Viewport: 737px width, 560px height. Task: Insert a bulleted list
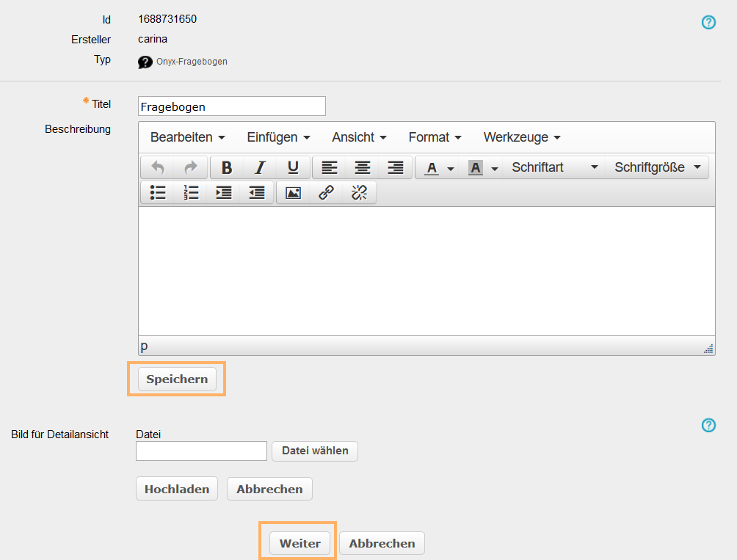[158, 192]
